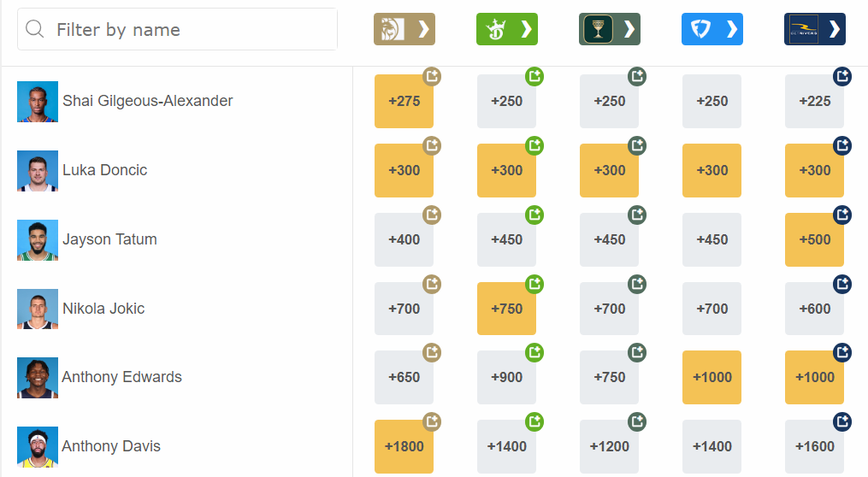
Task: Open the DraftKings sportsbook logo button
Action: click(x=507, y=29)
